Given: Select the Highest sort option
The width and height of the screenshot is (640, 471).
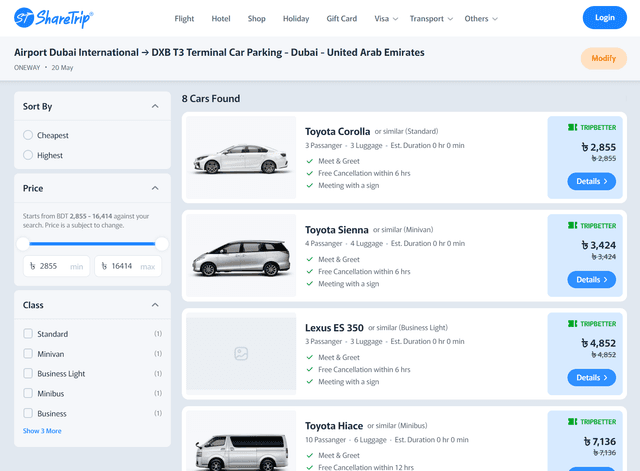Looking at the screenshot, I should pyautogui.click(x=28, y=155).
